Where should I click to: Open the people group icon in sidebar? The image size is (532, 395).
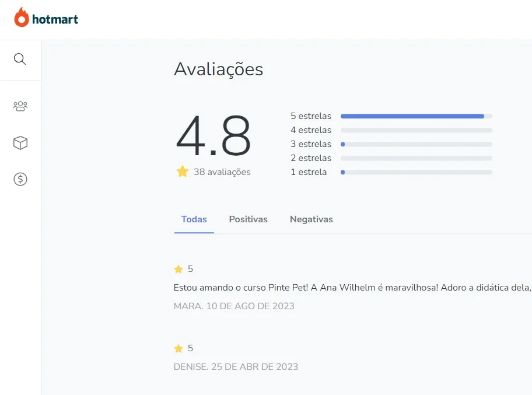[x=20, y=106]
